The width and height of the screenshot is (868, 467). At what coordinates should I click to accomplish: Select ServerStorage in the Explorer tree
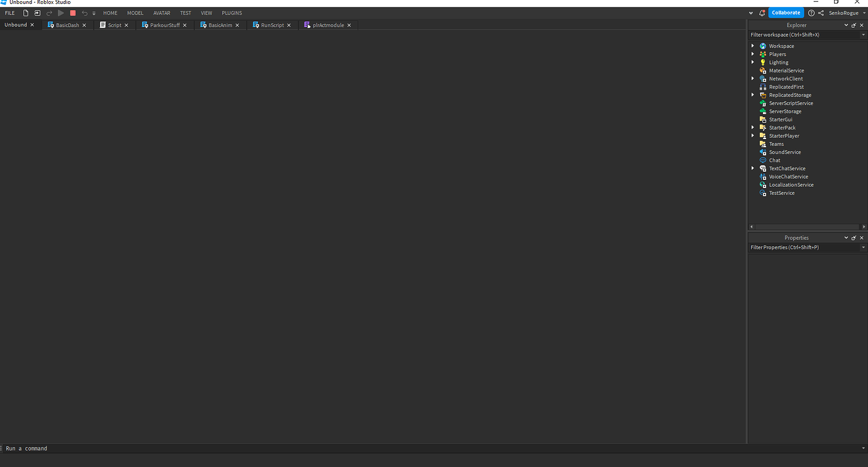[785, 111]
